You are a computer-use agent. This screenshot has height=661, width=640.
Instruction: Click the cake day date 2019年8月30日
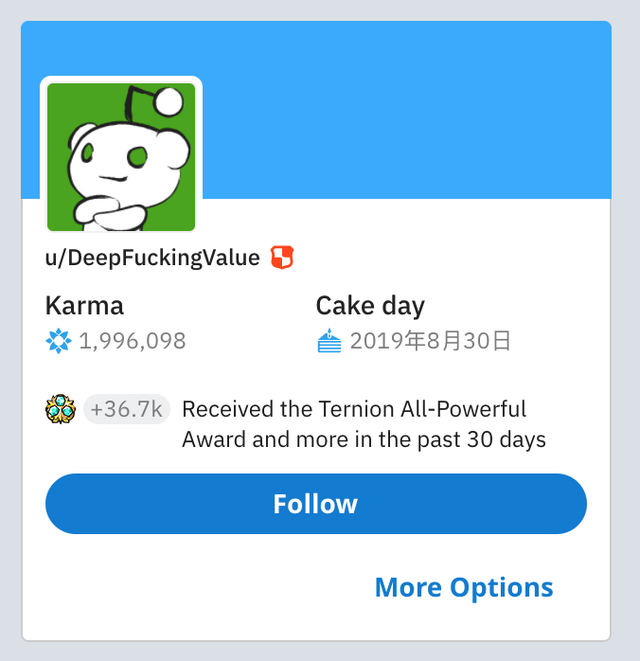[430, 342]
